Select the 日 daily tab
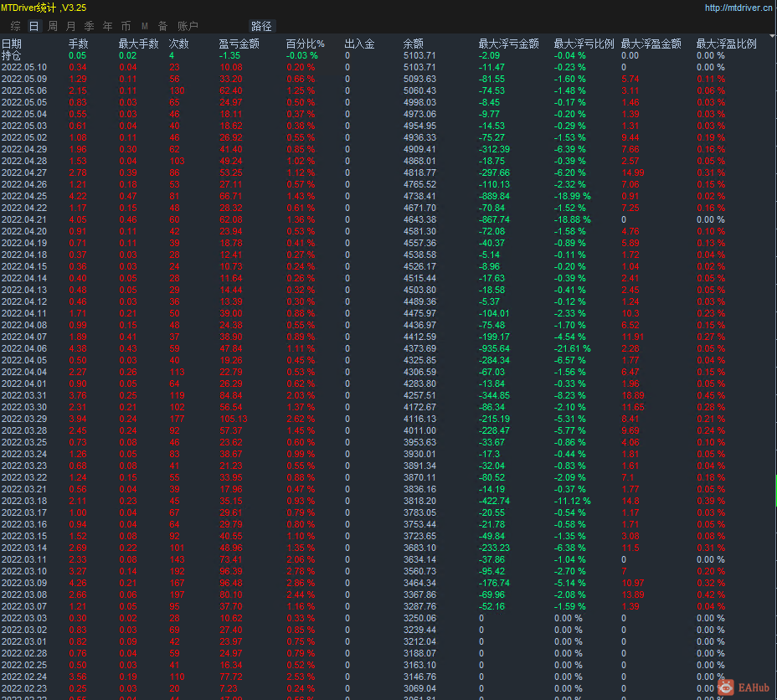 pyautogui.click(x=33, y=26)
